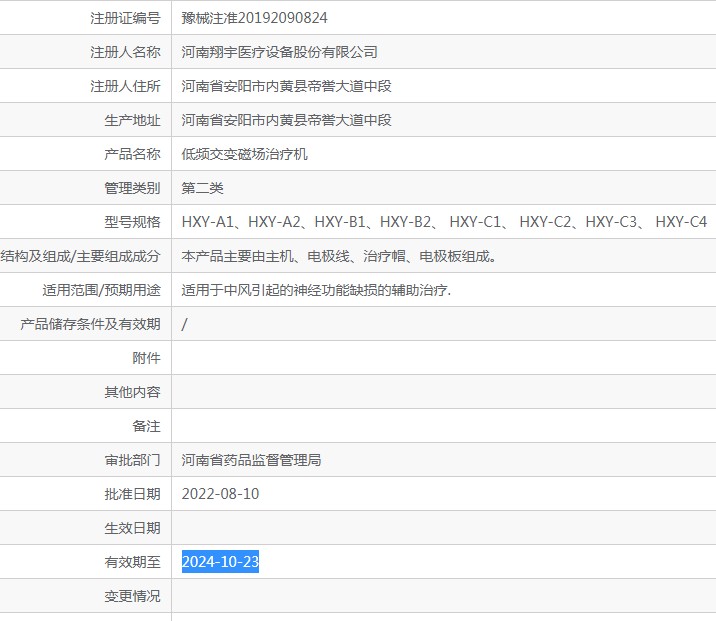Click the 审批部门 label
This screenshot has height=621, width=716.
point(132,460)
